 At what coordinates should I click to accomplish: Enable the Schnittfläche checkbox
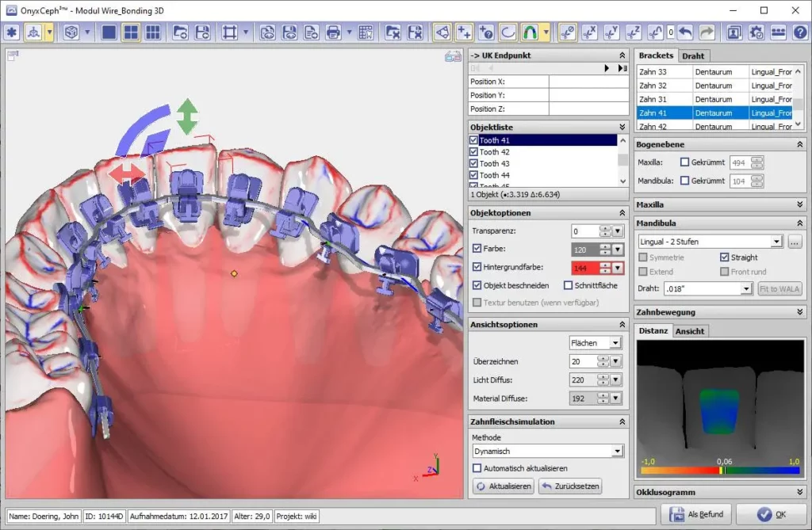click(568, 285)
